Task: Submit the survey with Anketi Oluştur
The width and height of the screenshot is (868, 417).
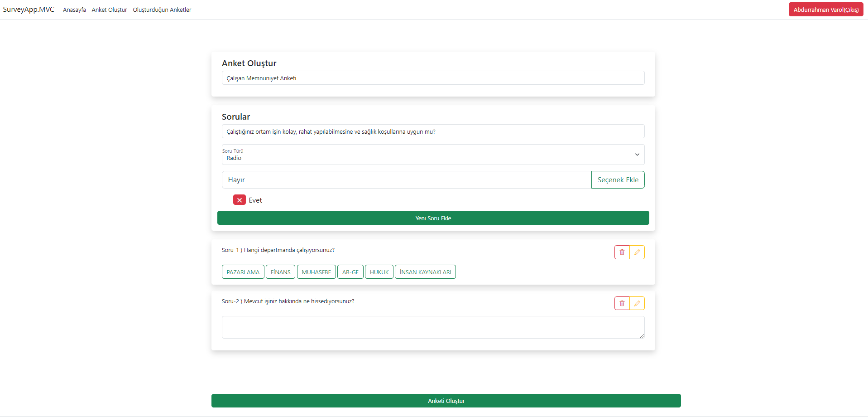Action: pos(446,401)
